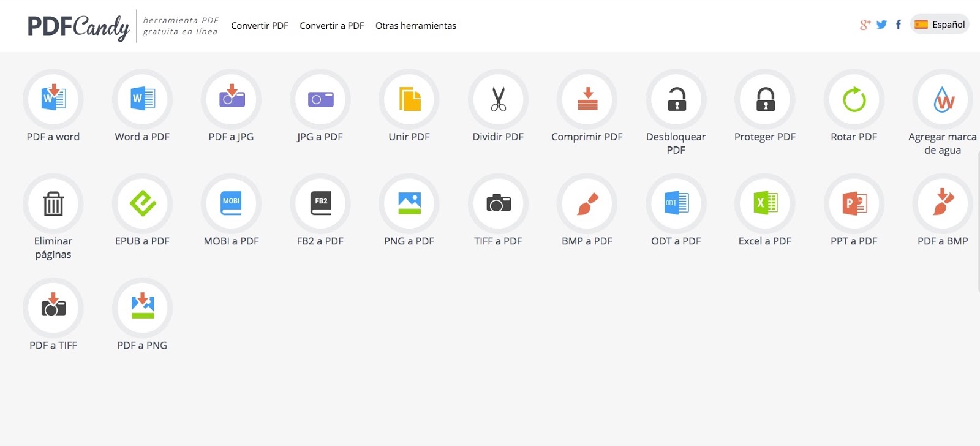Open the PDF a TIFF icon

pos(53,308)
